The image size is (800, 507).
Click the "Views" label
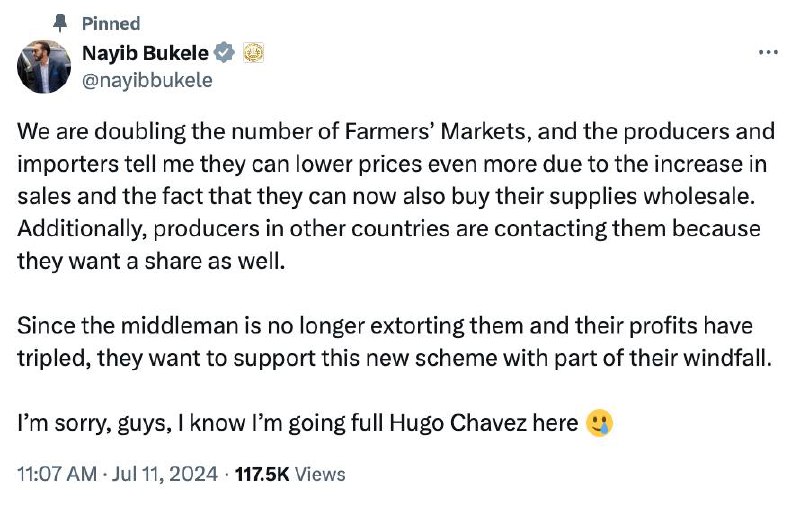320,474
